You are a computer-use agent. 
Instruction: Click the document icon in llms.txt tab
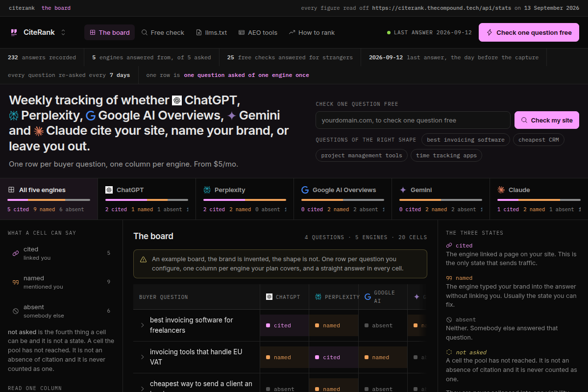(199, 32)
